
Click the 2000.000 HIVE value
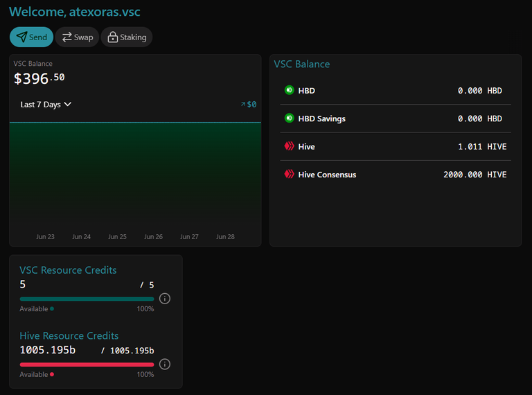tap(475, 175)
